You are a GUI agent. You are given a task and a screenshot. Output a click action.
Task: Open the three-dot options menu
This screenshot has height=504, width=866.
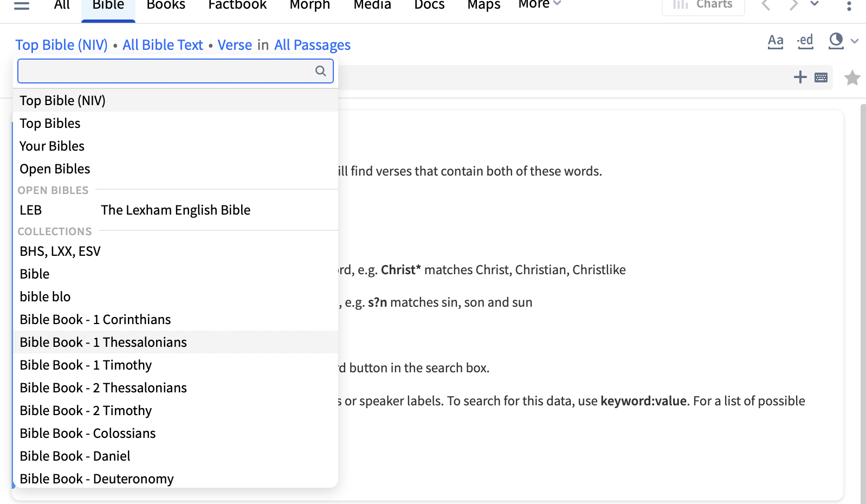tap(849, 7)
